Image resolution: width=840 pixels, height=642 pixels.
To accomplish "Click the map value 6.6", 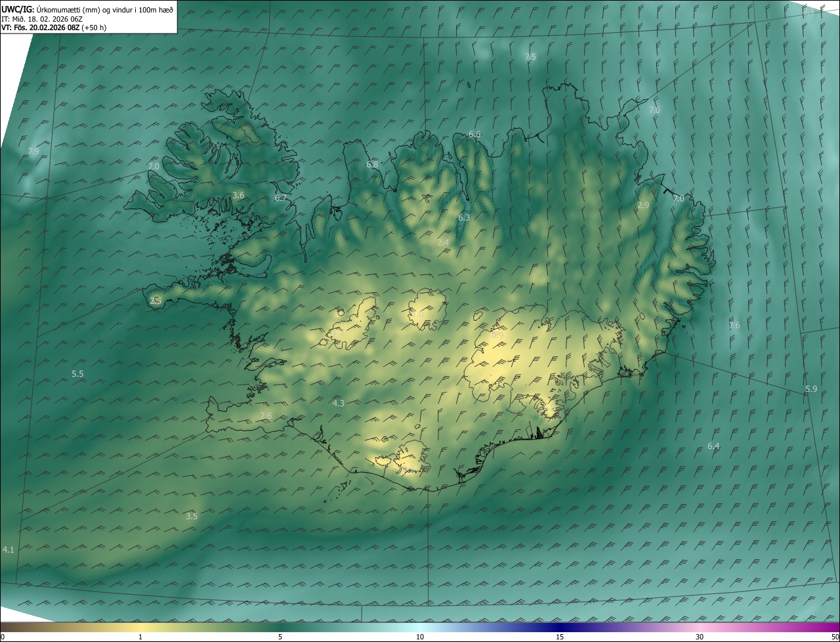I will point(474,134).
